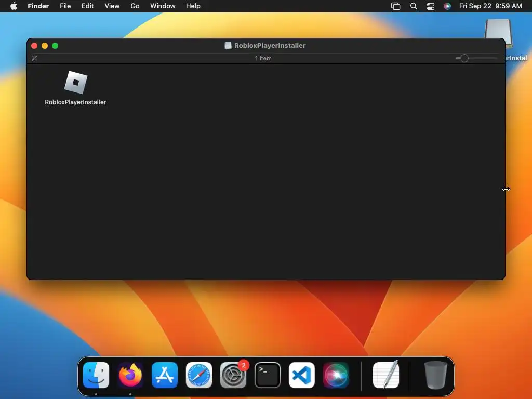The image size is (532, 399).
Task: Open the App Store from the Dock
Action: tap(165, 375)
